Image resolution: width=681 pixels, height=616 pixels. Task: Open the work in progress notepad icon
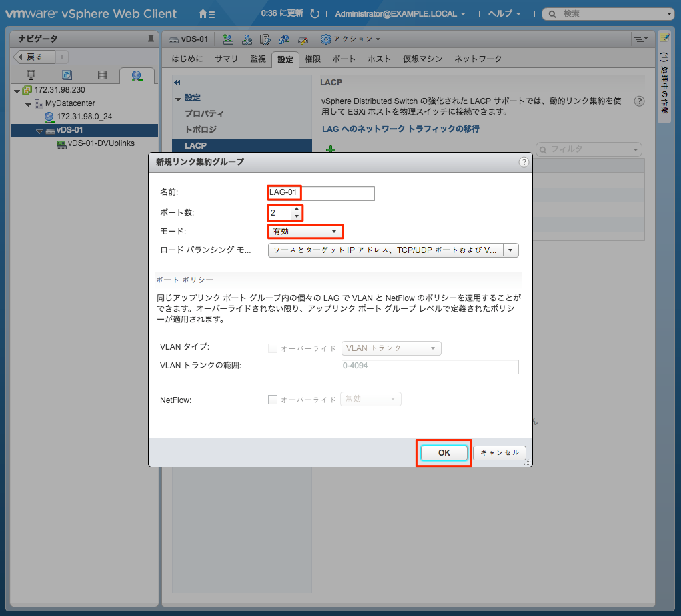tap(664, 37)
